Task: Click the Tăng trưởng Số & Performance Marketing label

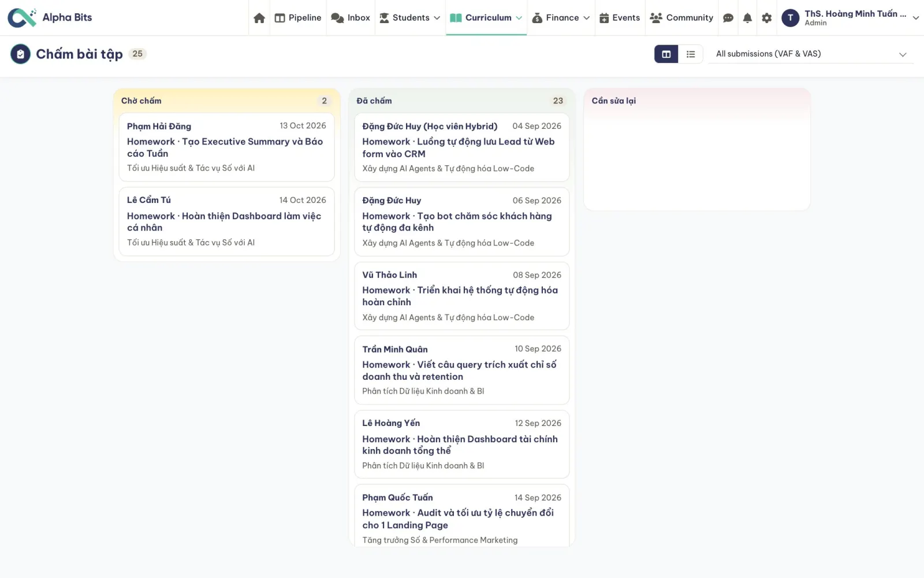Action: 439,540
